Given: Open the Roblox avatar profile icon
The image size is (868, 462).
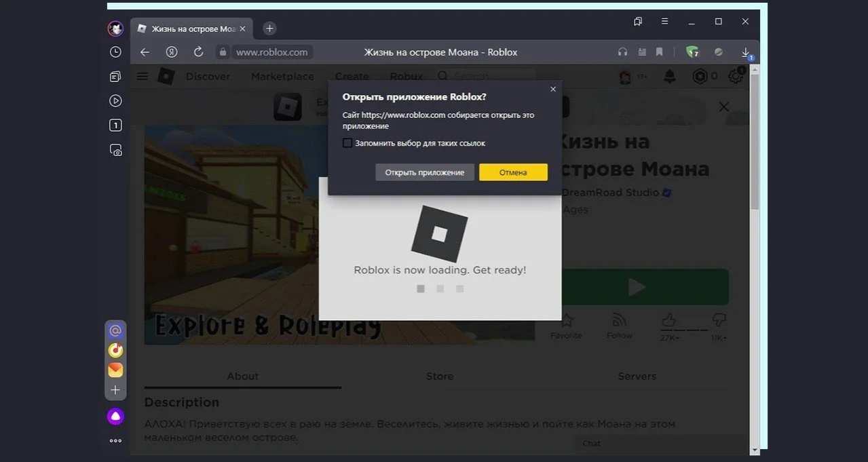Looking at the screenshot, I should tap(625, 77).
